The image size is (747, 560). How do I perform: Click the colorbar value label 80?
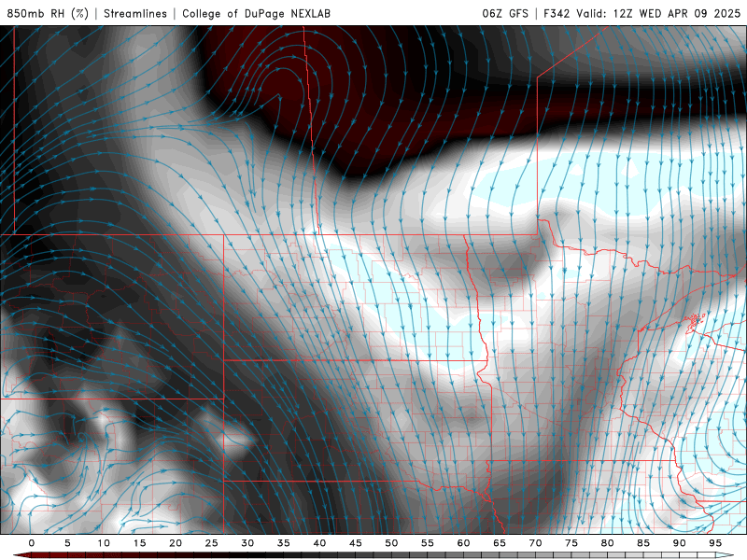pos(608,543)
